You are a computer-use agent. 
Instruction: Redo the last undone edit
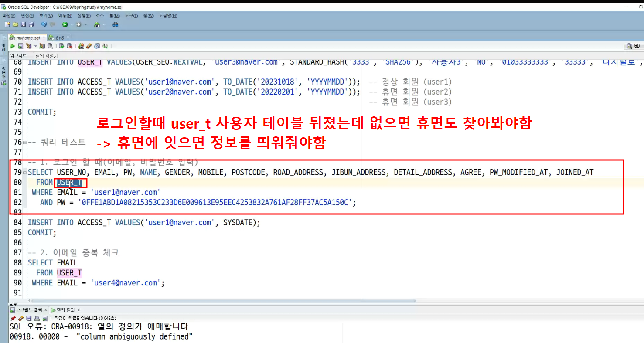tap(52, 24)
